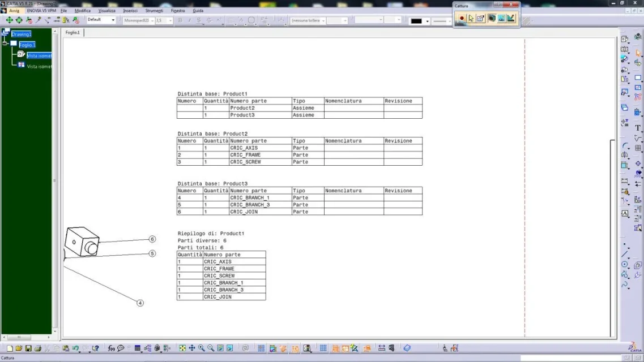
Task: Open the black color swatch dropdown arrow
Action: (x=427, y=21)
